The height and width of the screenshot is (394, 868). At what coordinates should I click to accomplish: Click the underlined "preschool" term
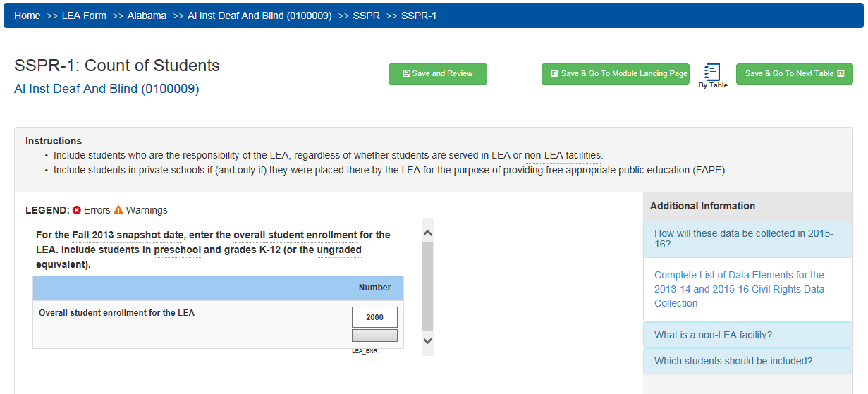(178, 250)
